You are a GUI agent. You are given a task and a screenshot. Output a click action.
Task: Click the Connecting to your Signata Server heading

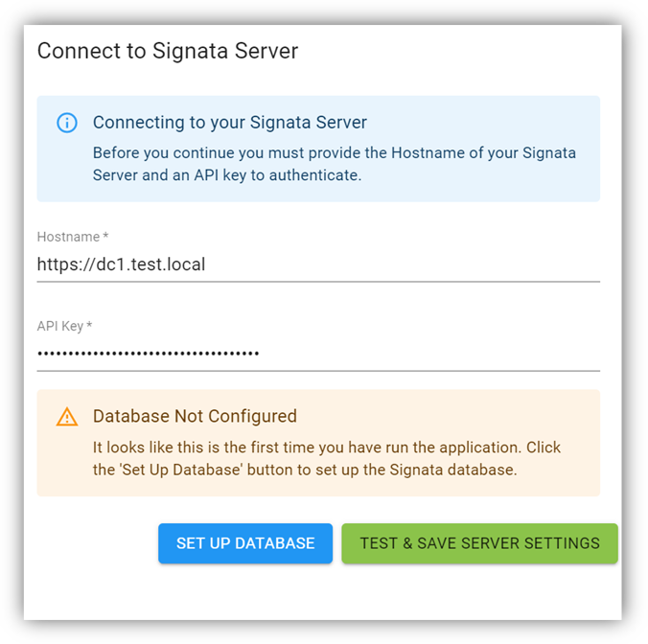click(230, 123)
